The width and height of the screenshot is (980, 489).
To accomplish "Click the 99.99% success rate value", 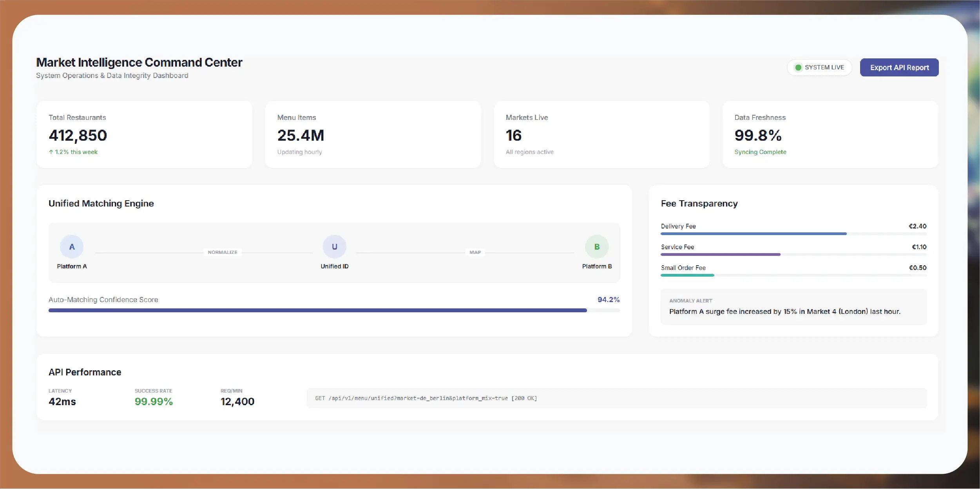I will [154, 402].
